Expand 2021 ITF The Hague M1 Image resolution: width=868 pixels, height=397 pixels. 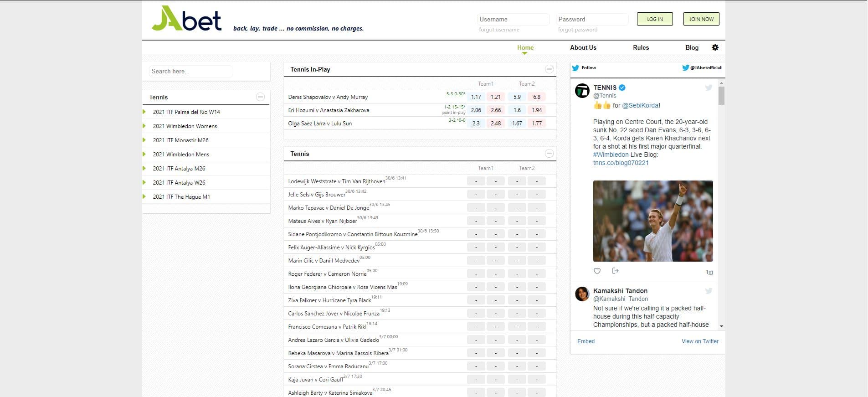(x=144, y=197)
